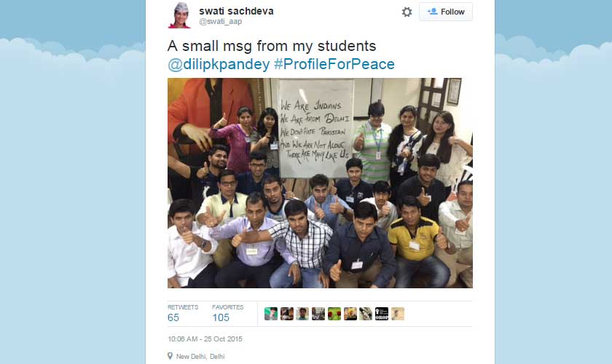Open the fourth retweeter's avatar
Image resolution: width=612 pixels, height=364 pixels.
318,314
